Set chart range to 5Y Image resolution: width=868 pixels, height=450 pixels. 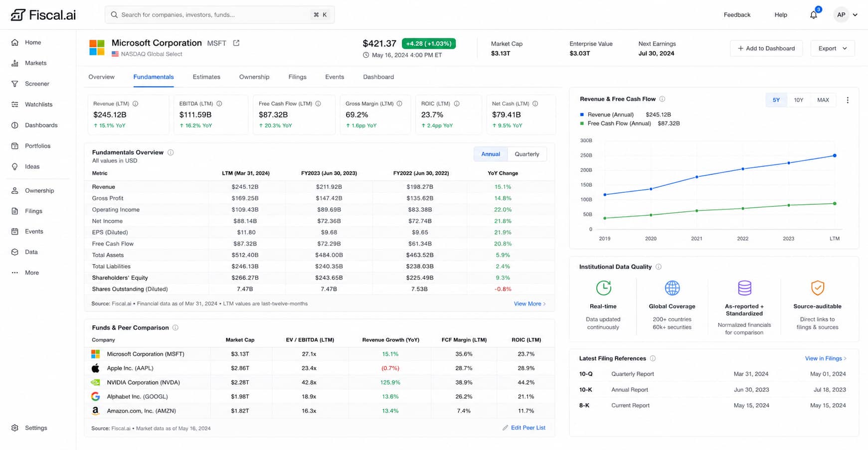coord(776,100)
